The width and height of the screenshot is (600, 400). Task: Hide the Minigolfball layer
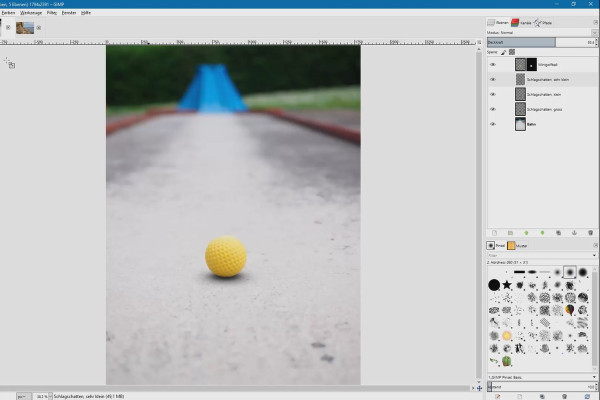pos(493,65)
